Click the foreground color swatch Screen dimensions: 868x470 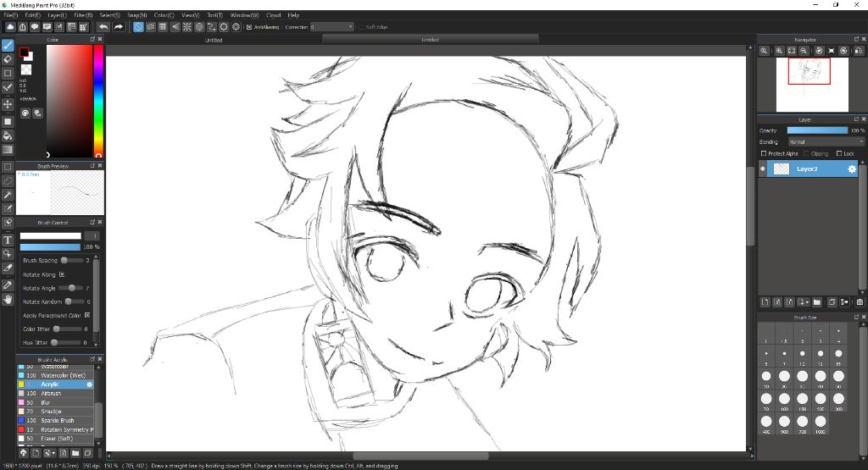(24, 53)
